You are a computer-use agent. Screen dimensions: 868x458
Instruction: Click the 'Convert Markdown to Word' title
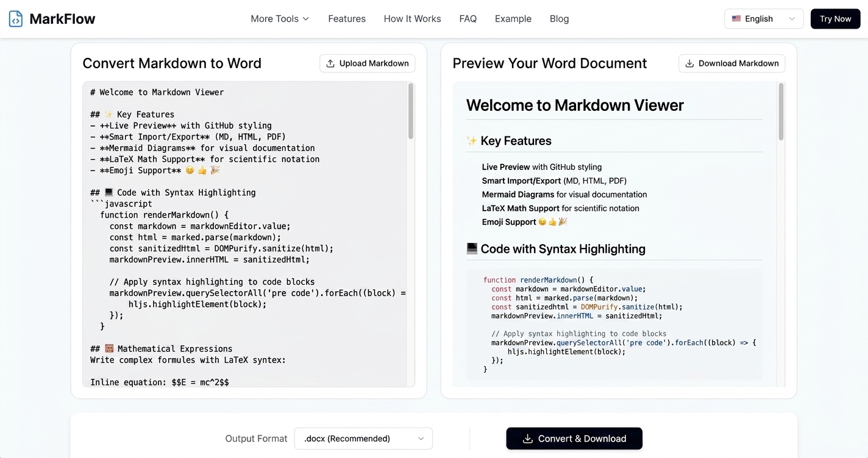click(172, 63)
